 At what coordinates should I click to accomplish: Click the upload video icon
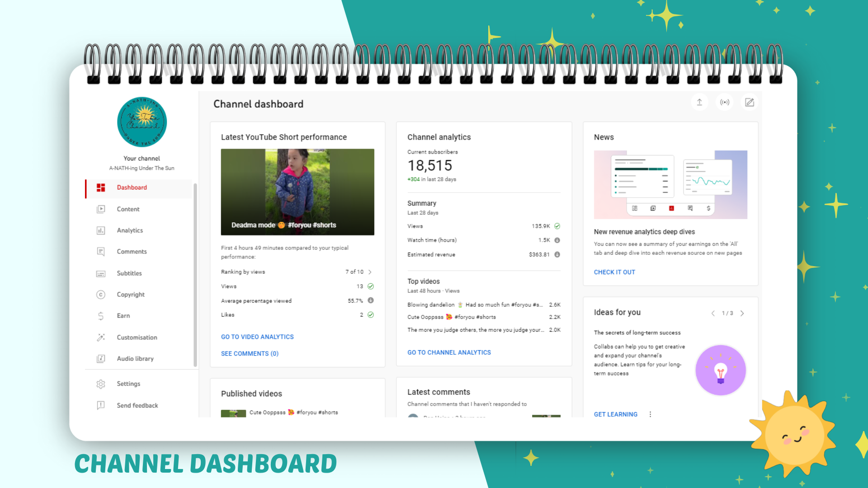click(x=699, y=102)
